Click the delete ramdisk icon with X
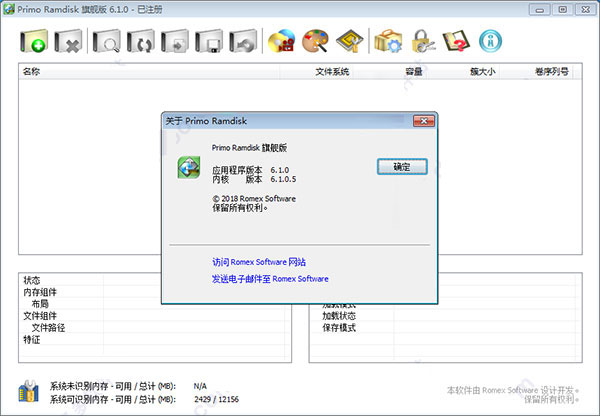The width and height of the screenshot is (600, 416). coord(68,41)
